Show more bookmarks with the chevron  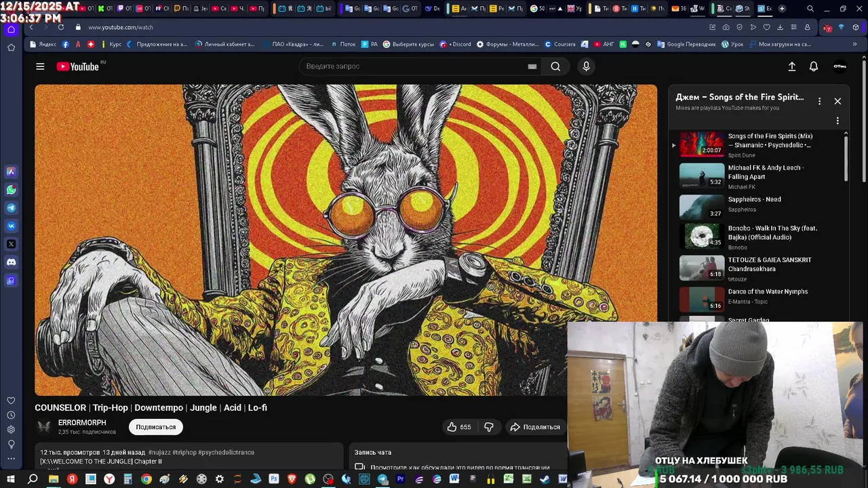[854, 44]
